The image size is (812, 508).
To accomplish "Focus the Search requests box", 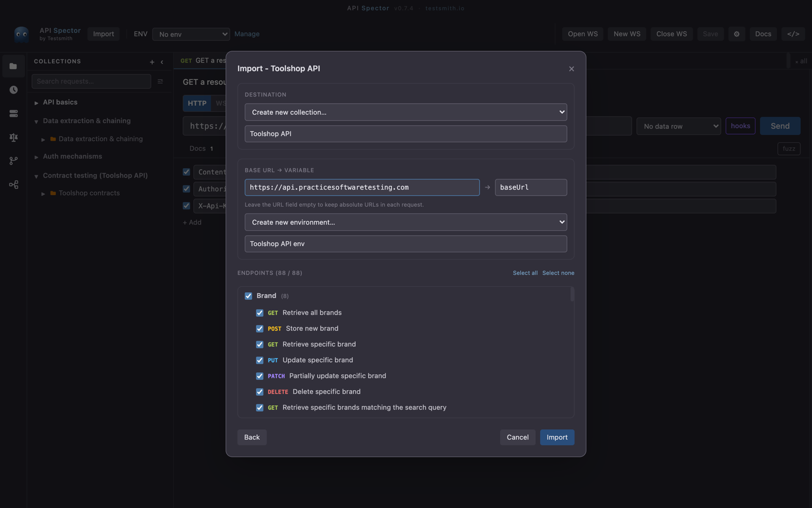I will pyautogui.click(x=91, y=81).
